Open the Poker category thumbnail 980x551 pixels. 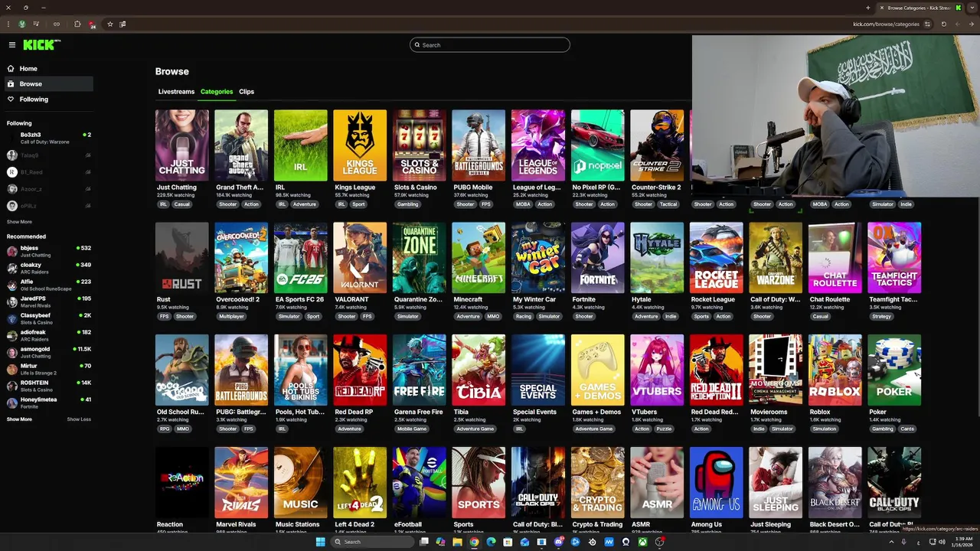tap(894, 370)
